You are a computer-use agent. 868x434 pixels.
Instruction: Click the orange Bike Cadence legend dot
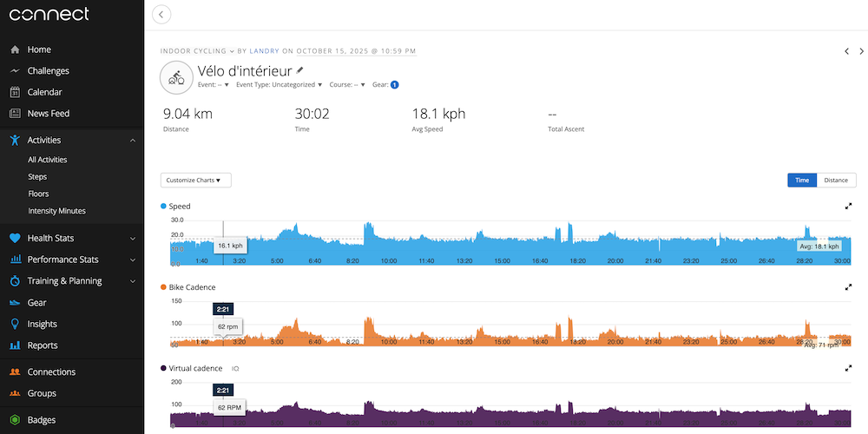[163, 287]
